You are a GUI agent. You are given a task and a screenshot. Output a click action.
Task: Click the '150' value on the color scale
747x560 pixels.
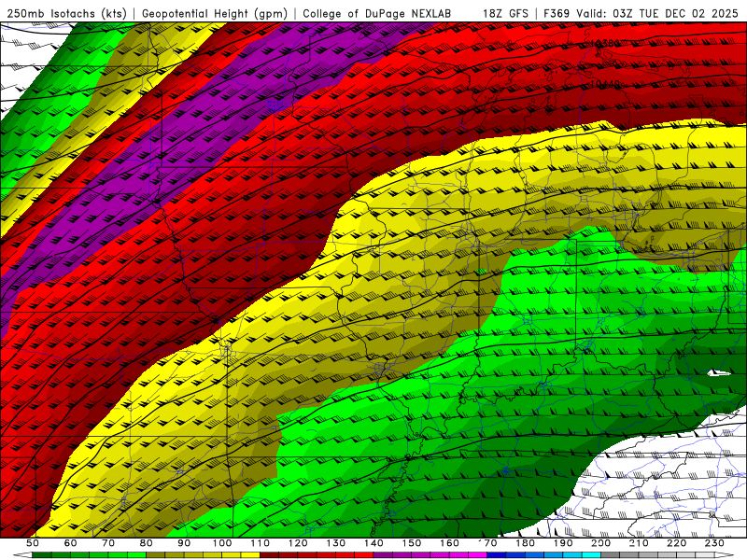412,543
